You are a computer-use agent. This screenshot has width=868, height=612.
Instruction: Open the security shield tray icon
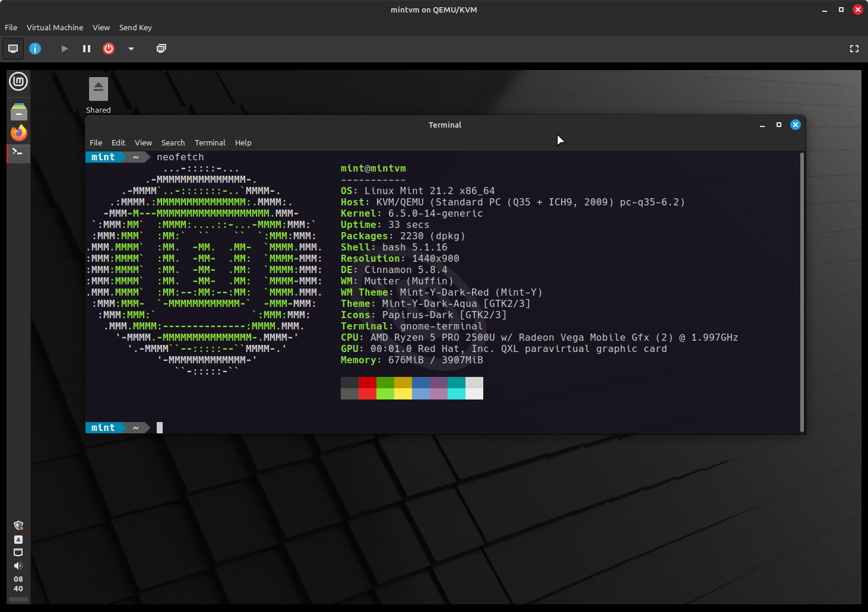[x=18, y=525]
